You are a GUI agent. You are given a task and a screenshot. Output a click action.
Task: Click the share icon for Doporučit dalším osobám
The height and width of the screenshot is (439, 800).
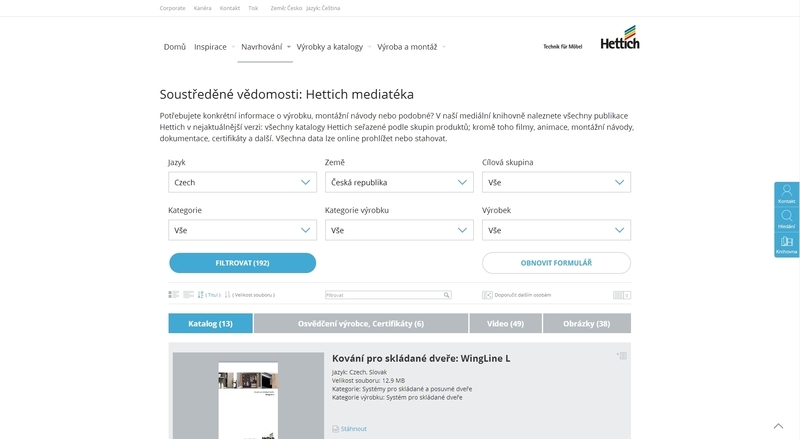pos(487,295)
